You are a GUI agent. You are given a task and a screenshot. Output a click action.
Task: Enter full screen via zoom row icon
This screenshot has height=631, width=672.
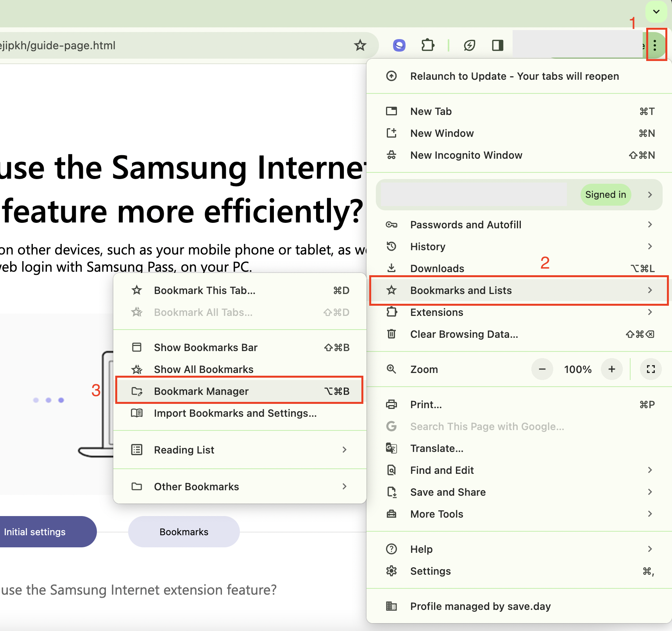pos(651,369)
